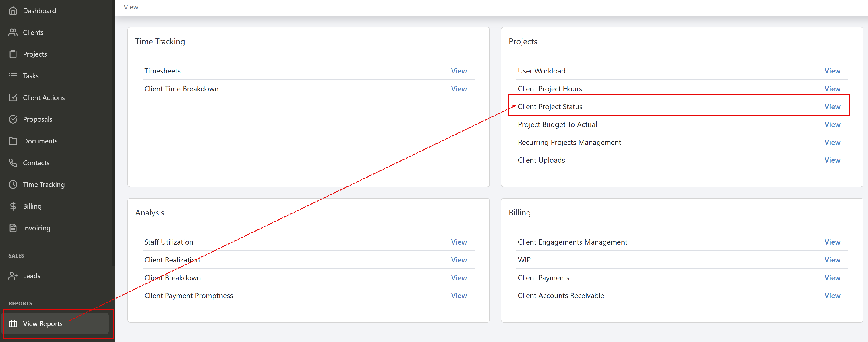Open View Reports via the briefcase icon
The height and width of the screenshot is (342, 868).
[x=13, y=323]
